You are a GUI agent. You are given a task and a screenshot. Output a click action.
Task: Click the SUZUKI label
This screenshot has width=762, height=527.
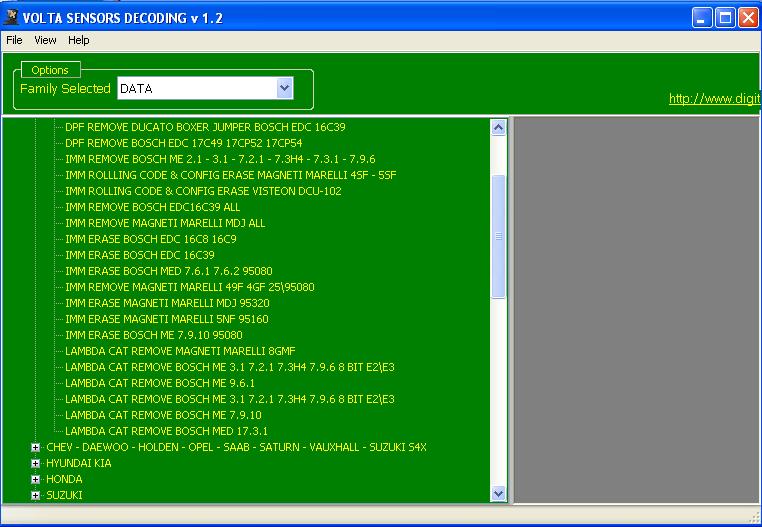coord(64,496)
